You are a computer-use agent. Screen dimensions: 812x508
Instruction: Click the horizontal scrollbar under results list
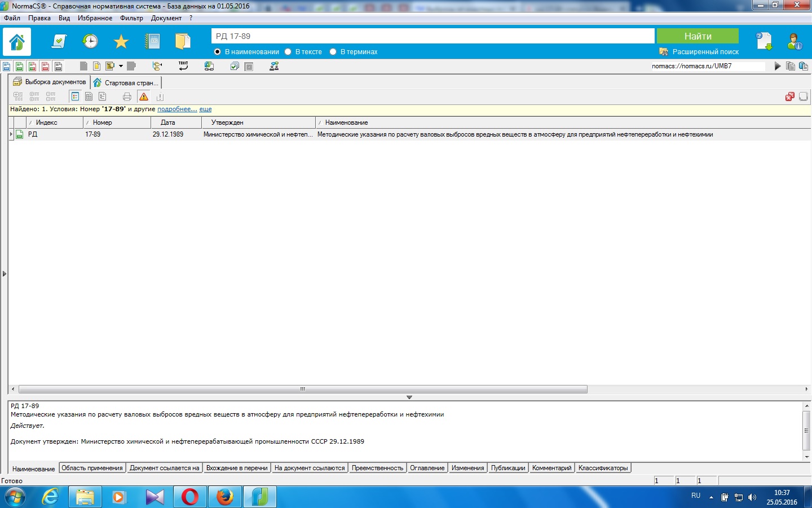click(x=303, y=389)
